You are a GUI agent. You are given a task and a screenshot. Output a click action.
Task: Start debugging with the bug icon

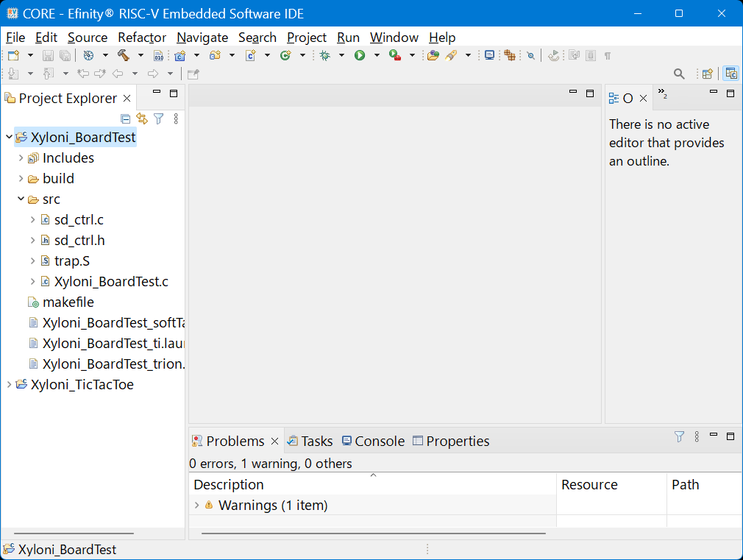[324, 55]
